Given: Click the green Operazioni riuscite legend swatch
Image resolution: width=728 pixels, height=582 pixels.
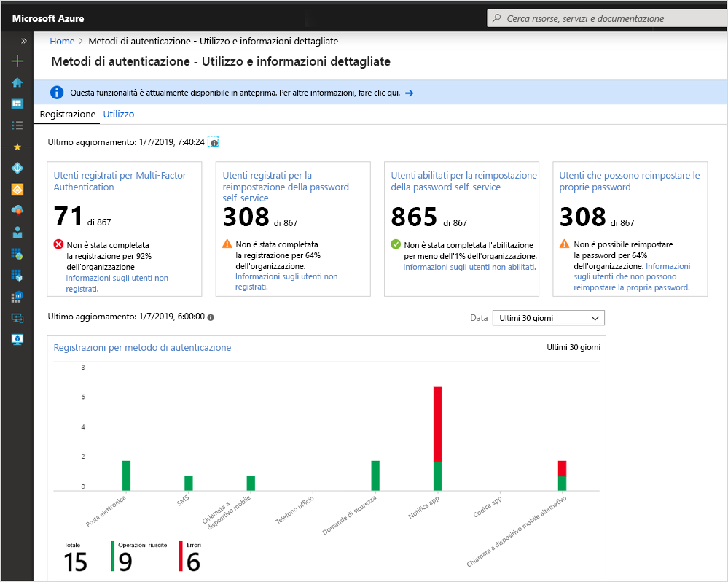Looking at the screenshot, I should 113,556.
